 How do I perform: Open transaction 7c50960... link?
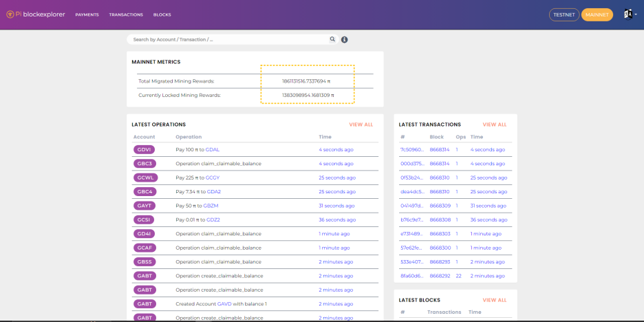[x=412, y=149]
